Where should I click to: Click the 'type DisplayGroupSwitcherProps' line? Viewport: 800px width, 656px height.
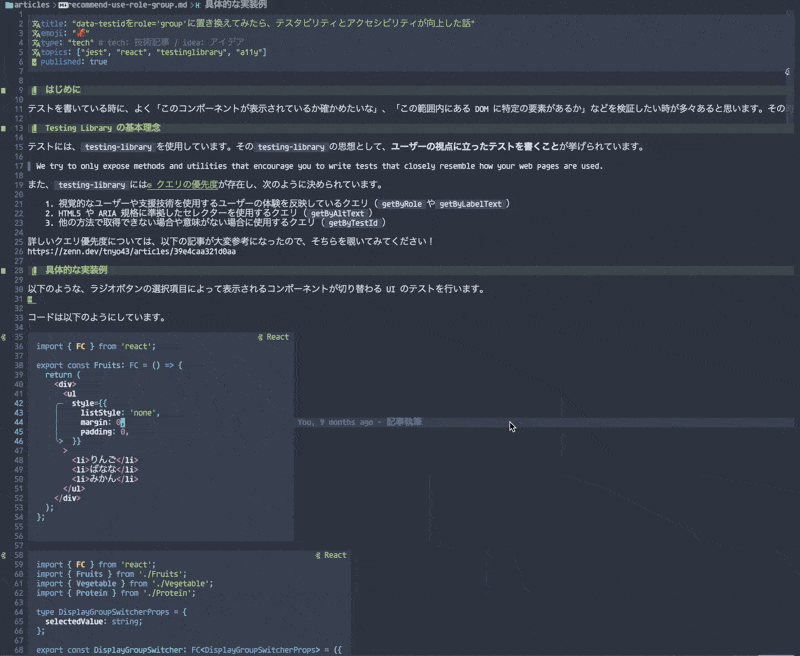click(112, 612)
